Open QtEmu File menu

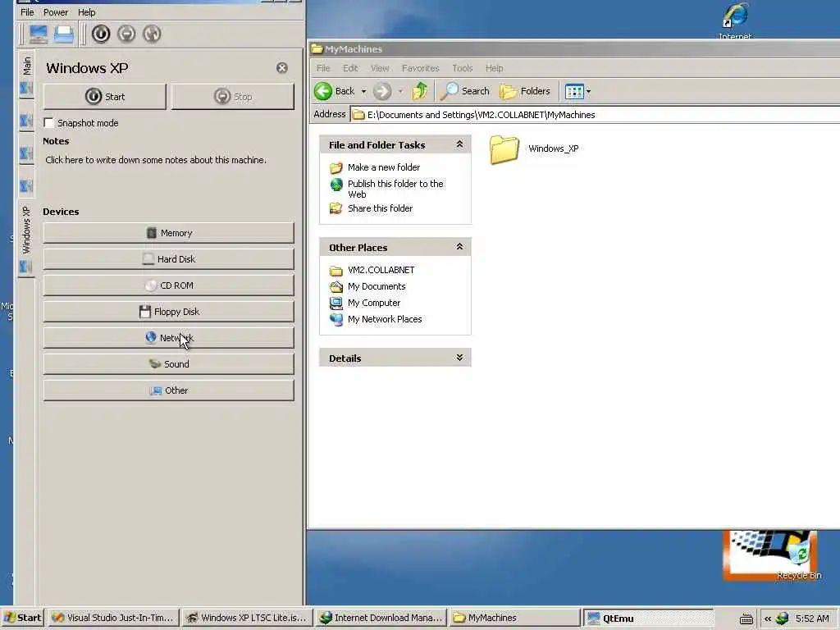27,12
